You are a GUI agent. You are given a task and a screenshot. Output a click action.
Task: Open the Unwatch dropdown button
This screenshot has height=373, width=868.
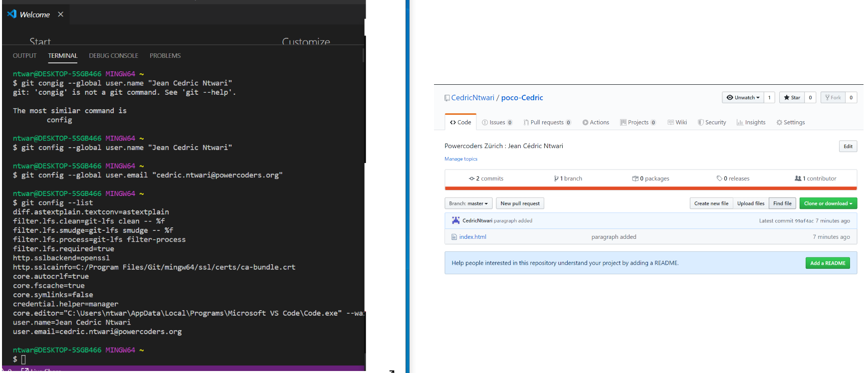[743, 98]
